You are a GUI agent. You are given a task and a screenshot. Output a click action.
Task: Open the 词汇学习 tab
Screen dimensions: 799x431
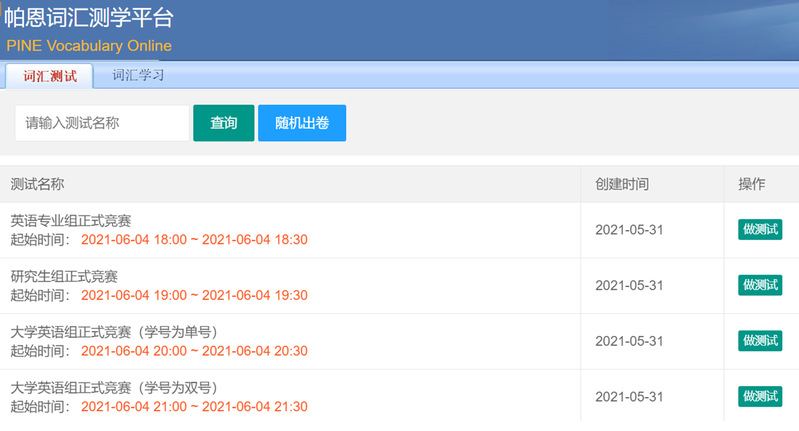(138, 75)
